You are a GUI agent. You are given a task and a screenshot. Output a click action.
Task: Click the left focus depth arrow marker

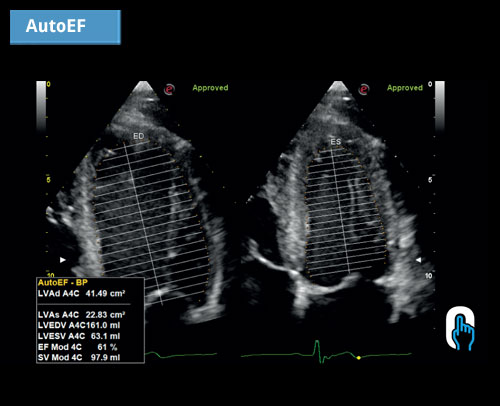coord(63,260)
